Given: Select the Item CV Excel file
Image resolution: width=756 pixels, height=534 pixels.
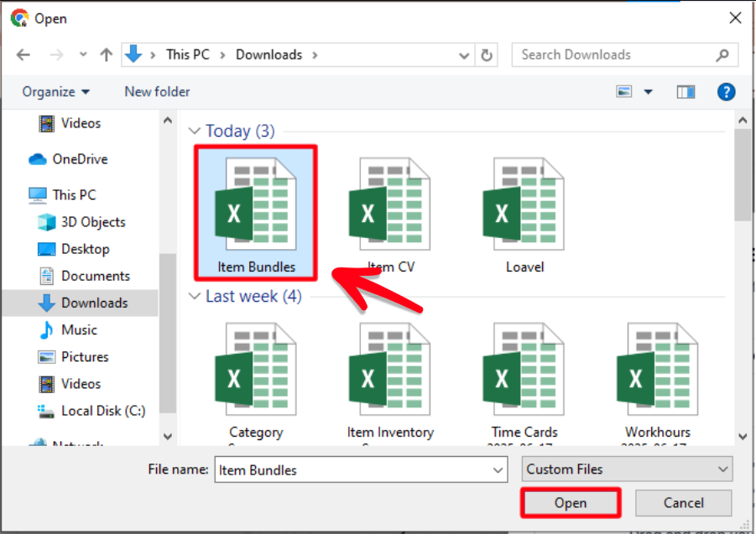Looking at the screenshot, I should pyautogui.click(x=391, y=214).
